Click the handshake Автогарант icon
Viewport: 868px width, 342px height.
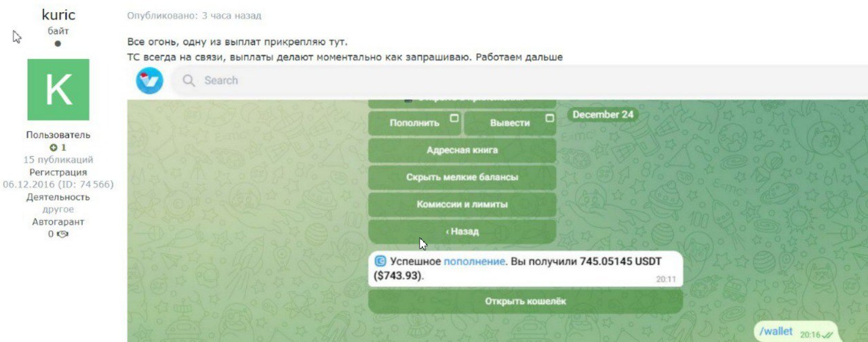tap(62, 234)
